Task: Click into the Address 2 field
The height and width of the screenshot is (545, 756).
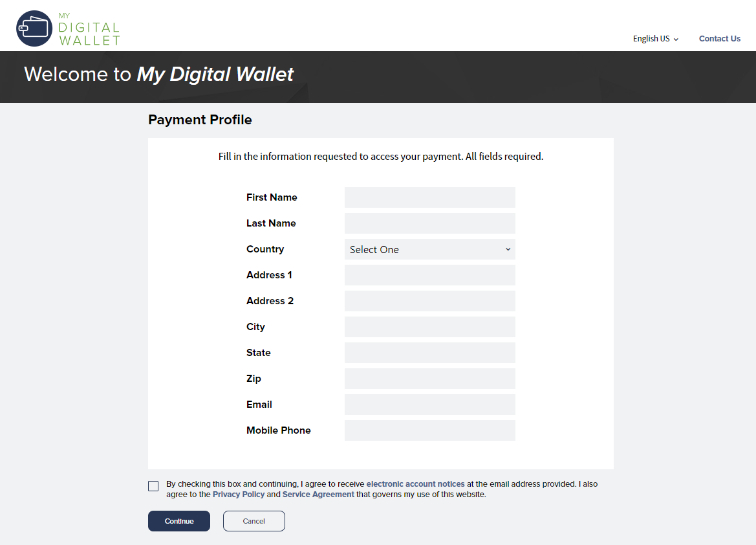Action: point(429,301)
